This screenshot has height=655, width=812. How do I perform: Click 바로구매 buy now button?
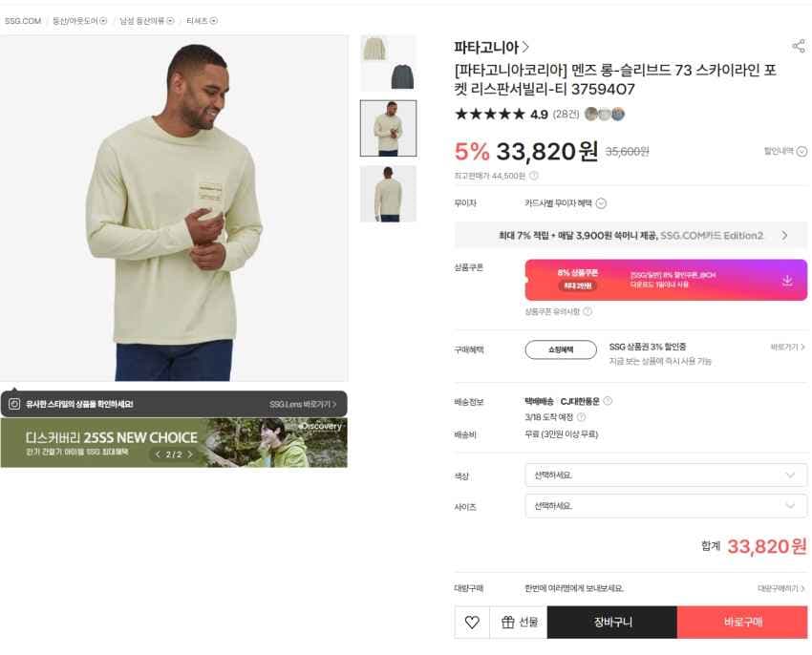click(x=742, y=623)
